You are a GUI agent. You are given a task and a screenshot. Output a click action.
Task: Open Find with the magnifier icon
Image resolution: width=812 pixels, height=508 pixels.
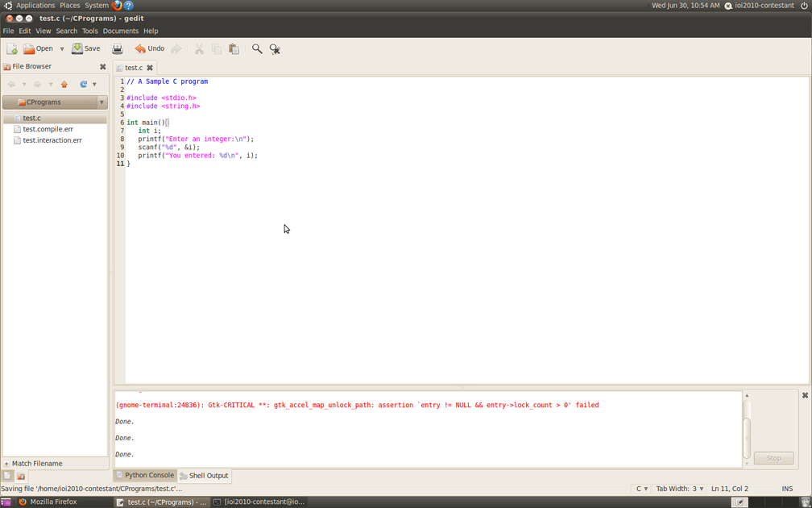point(257,48)
